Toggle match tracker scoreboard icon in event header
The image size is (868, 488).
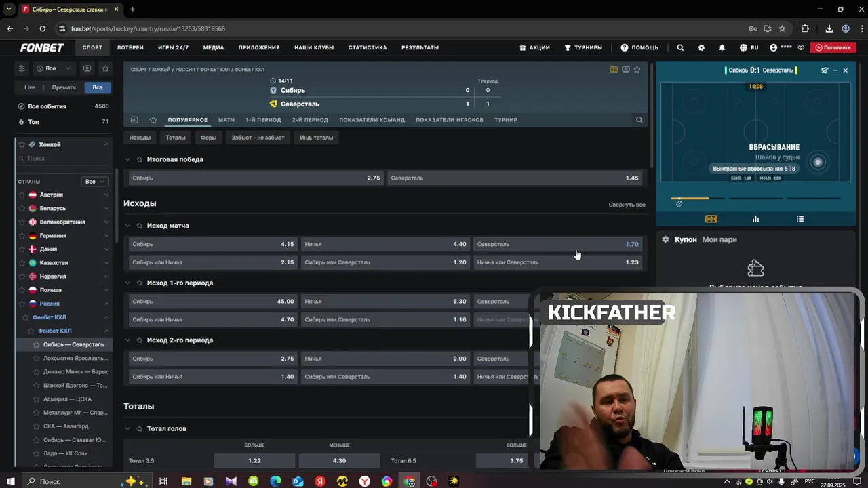(x=614, y=69)
